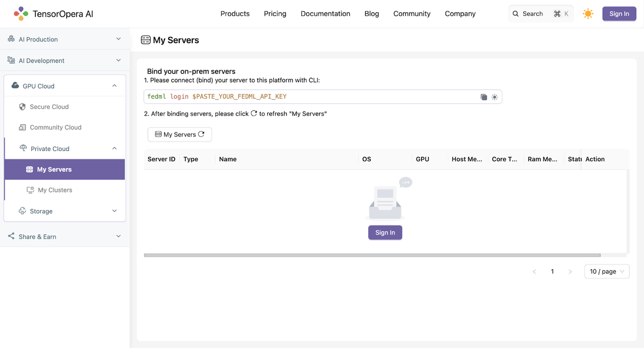Click the Host Me... column header

(x=467, y=159)
